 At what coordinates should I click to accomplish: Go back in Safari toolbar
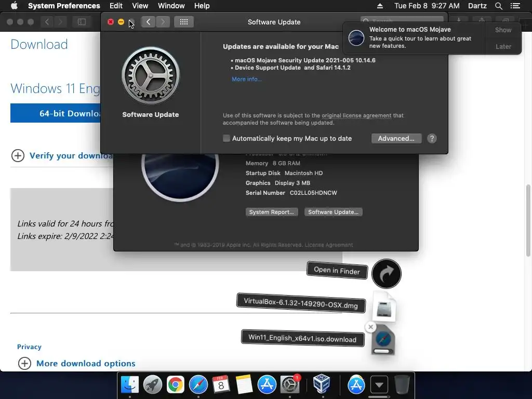coord(47,22)
